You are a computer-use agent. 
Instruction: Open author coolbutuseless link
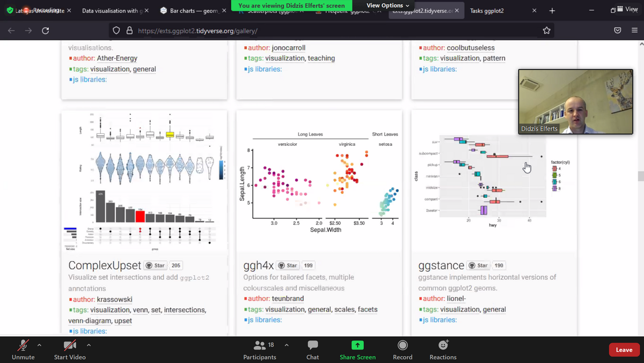471,48
